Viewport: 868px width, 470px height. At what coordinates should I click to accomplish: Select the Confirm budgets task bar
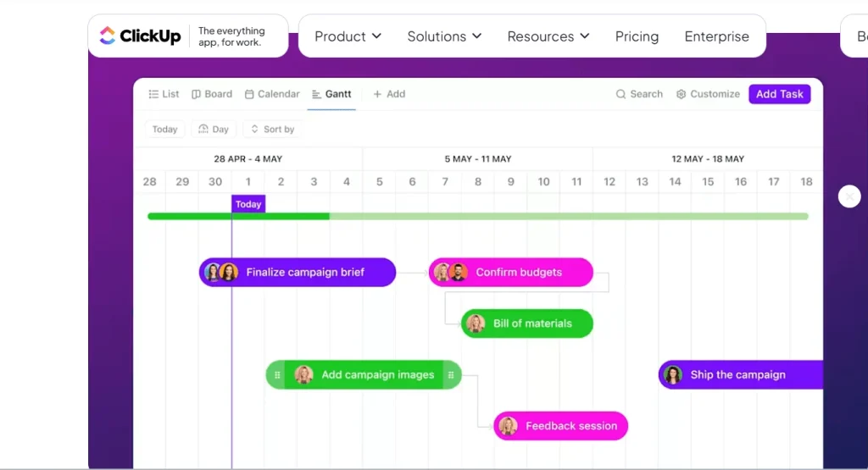pyautogui.click(x=510, y=272)
